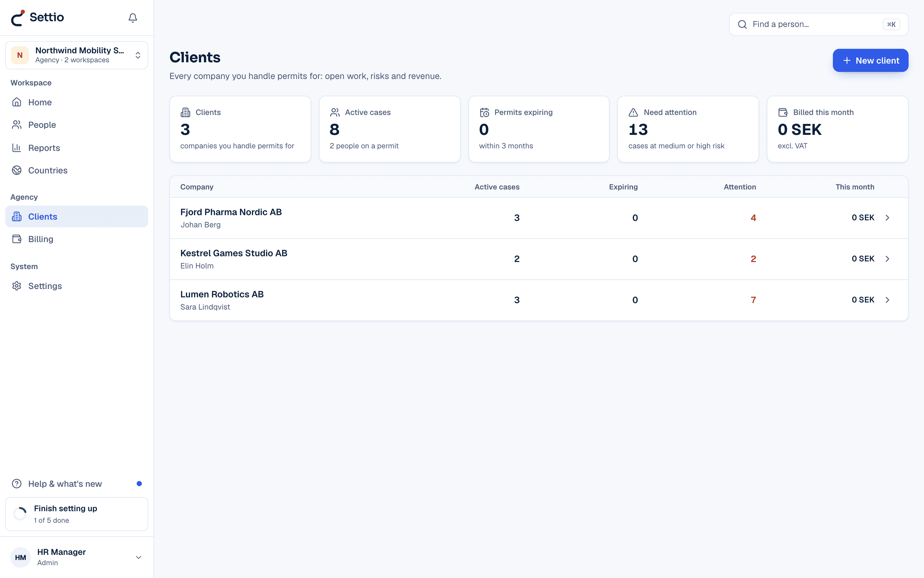Open Countries in sidebar

point(76,170)
